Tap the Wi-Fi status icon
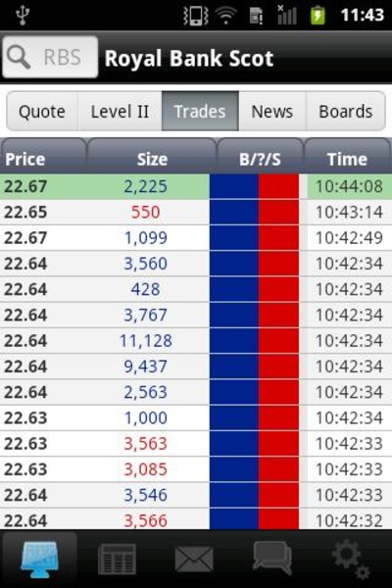Viewport: 392px width, 588px height. [x=225, y=16]
